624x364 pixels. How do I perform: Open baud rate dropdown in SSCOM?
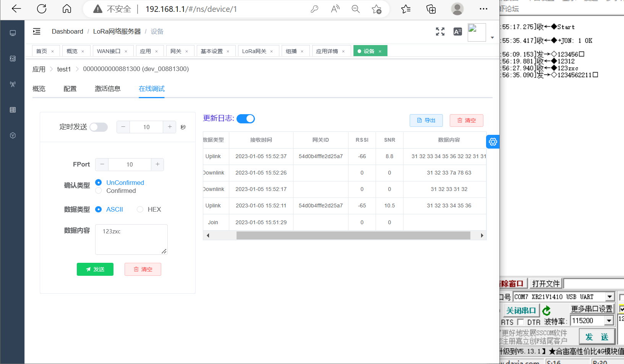609,321
